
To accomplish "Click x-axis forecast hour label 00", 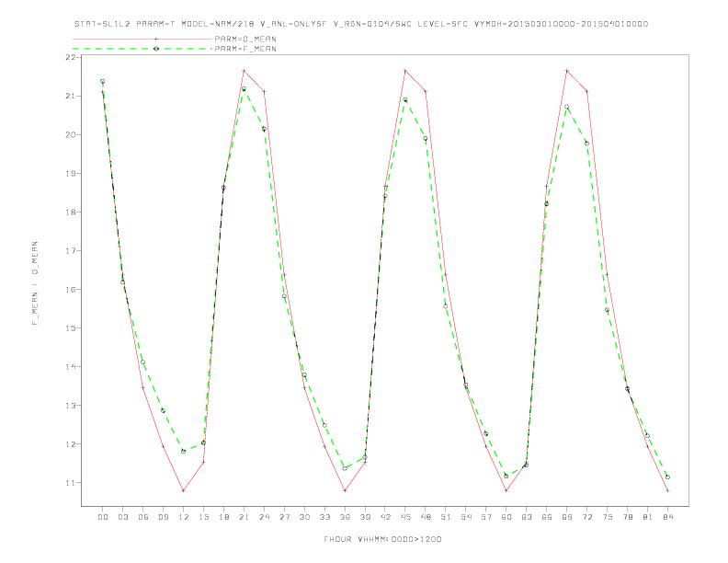I will tap(103, 517).
